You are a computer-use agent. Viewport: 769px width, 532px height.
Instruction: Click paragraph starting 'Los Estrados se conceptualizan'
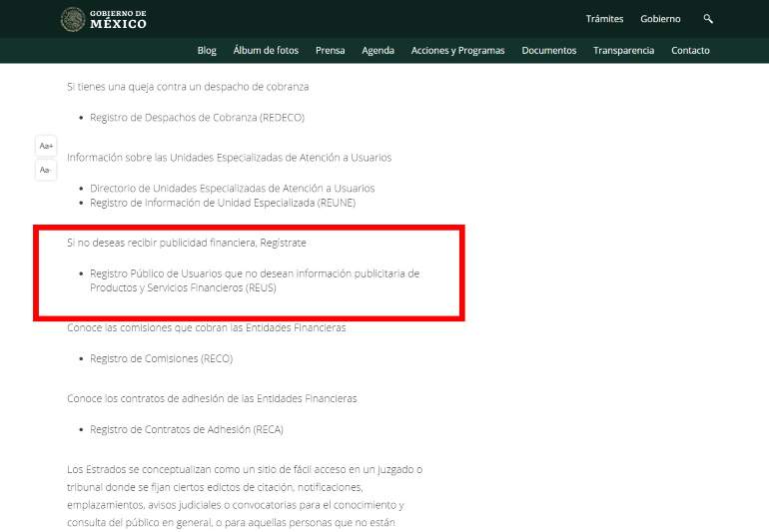245,496
